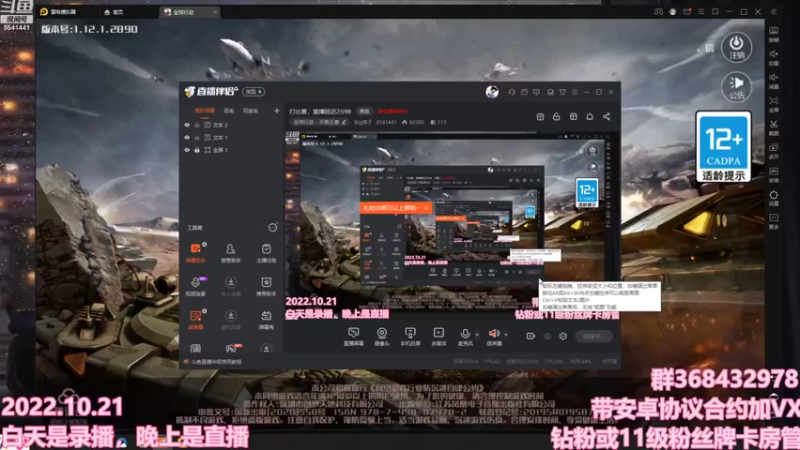Open the hamburger menu in 直播伴侣 title bar
Viewport: 800px width, 450px height.
tap(574, 92)
